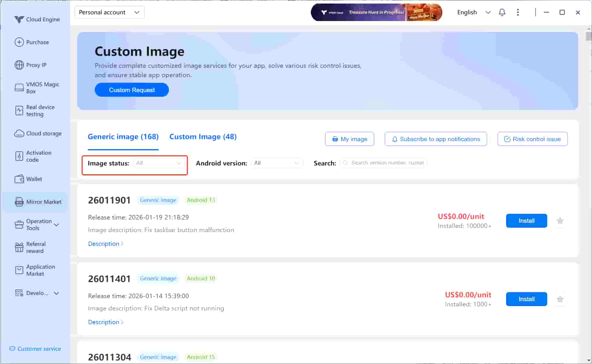Favorite image 26011901 with star
The image size is (592, 364).
click(x=560, y=221)
